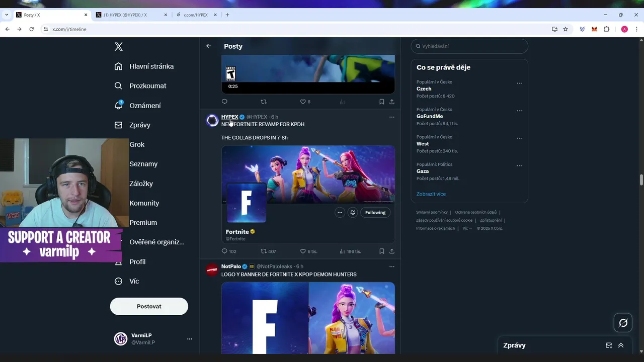Share the HYPEX post via upload icon

tap(392, 251)
